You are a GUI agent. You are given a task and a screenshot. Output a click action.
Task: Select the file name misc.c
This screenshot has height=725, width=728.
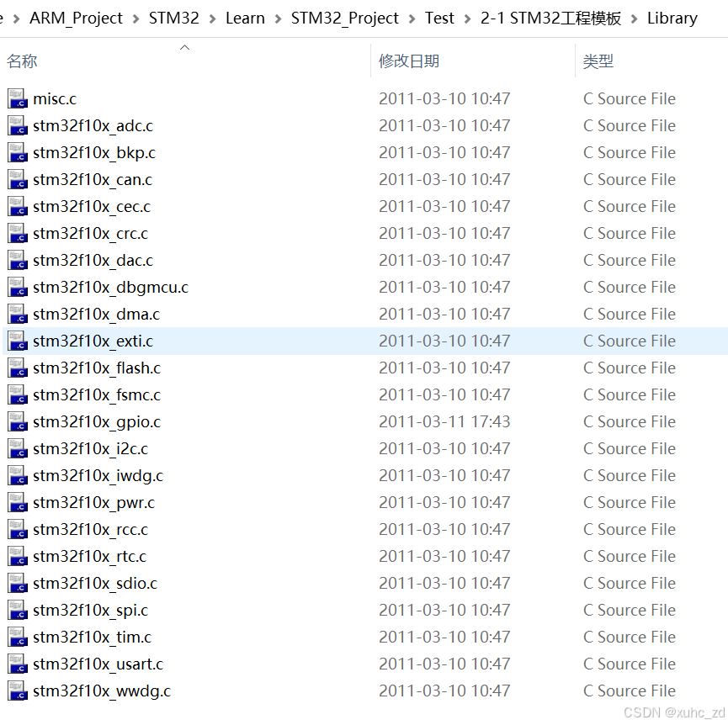(x=55, y=98)
